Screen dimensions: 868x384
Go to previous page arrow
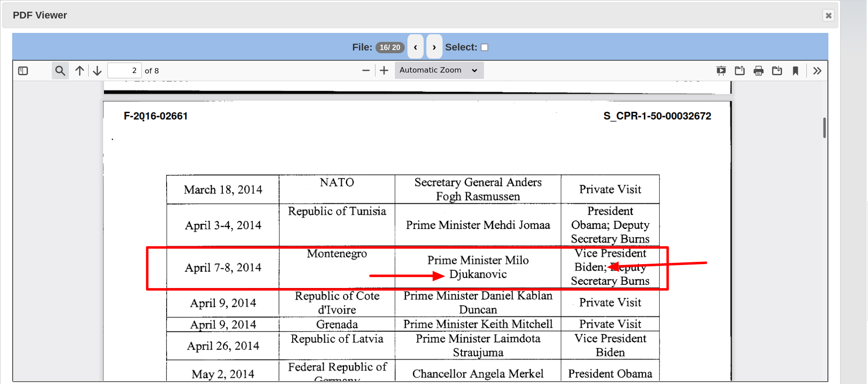point(80,71)
